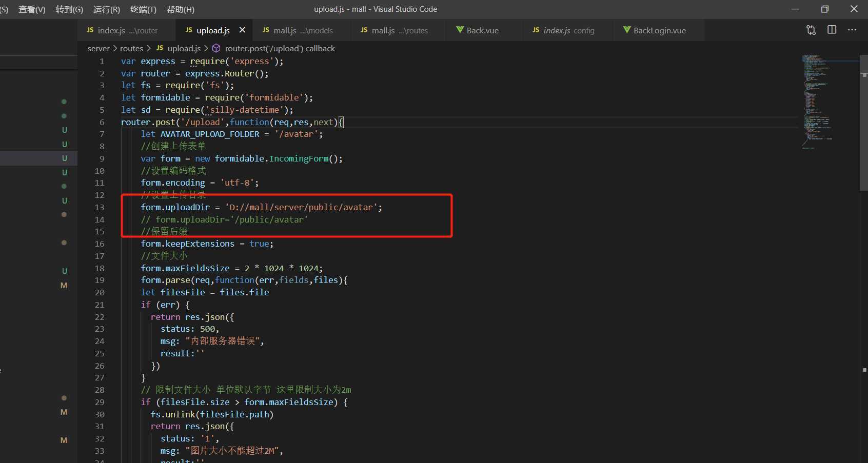Viewport: 868px width, 463px height.
Task: Click 'form.maxFieldsSize' on line 18
Action: pyautogui.click(x=185, y=268)
